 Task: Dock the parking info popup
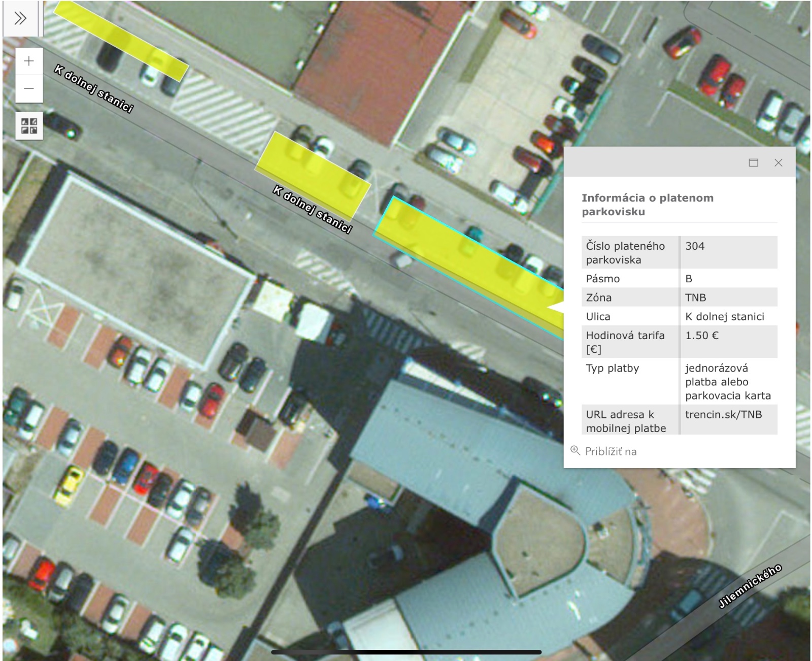coord(753,162)
